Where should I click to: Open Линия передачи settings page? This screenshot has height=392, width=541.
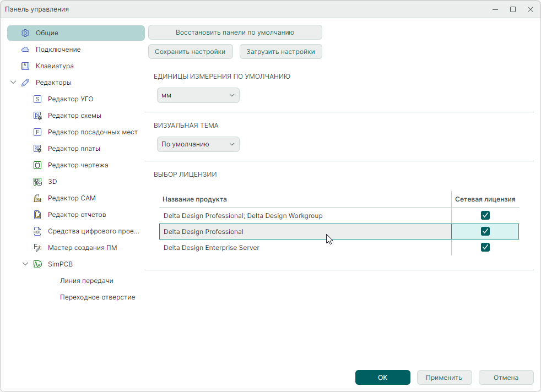86,281
